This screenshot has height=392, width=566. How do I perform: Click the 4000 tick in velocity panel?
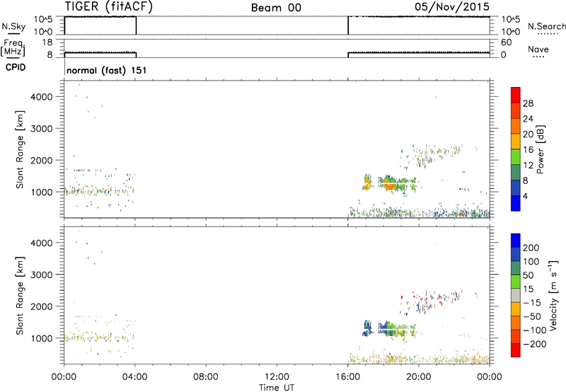[x=42, y=243]
